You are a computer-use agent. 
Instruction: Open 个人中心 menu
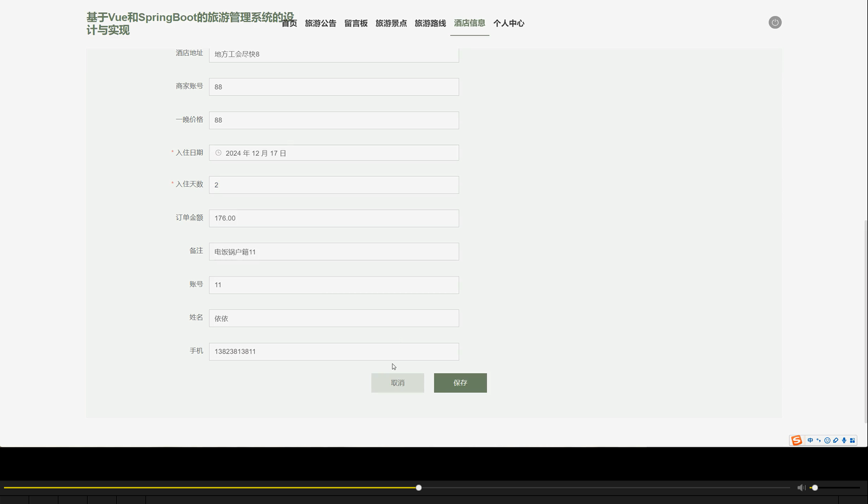pos(508,23)
